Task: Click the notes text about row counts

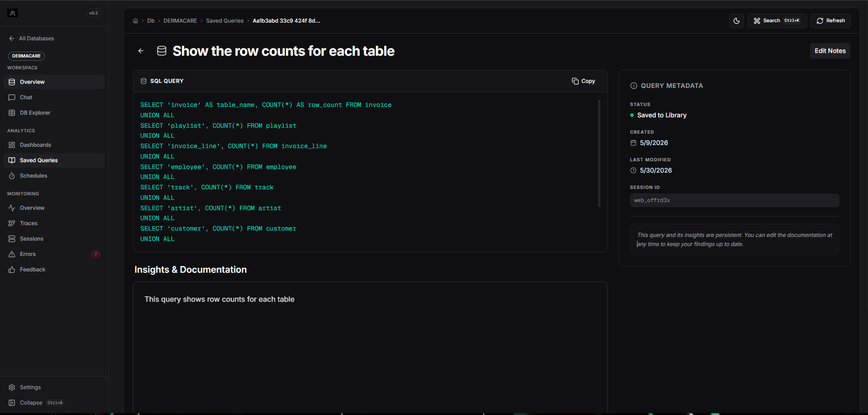Action: click(x=219, y=299)
